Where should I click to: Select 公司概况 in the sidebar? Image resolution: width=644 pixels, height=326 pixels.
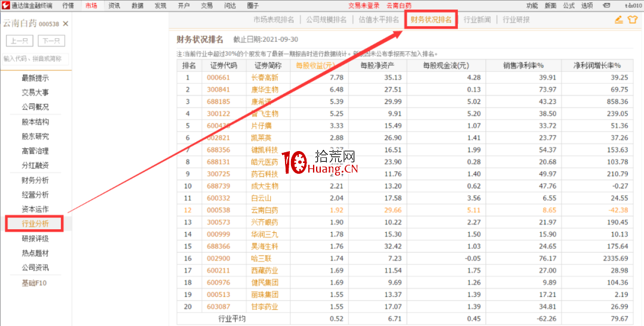point(35,107)
